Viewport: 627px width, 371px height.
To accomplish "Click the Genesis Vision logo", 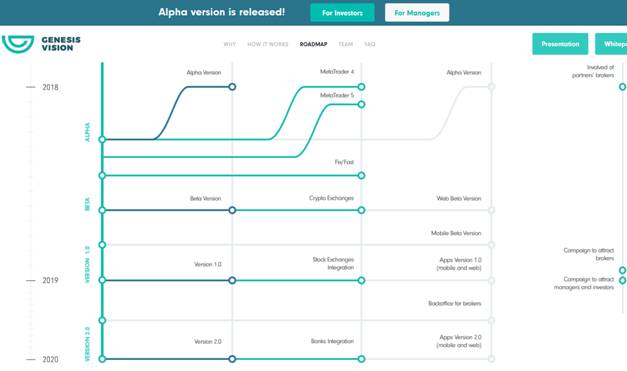I will (x=41, y=44).
